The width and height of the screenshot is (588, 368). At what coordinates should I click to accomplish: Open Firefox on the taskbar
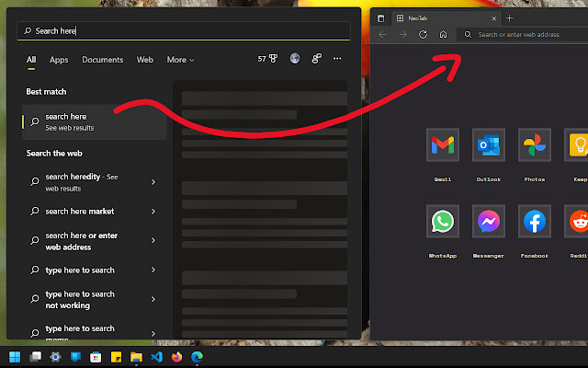(176, 357)
